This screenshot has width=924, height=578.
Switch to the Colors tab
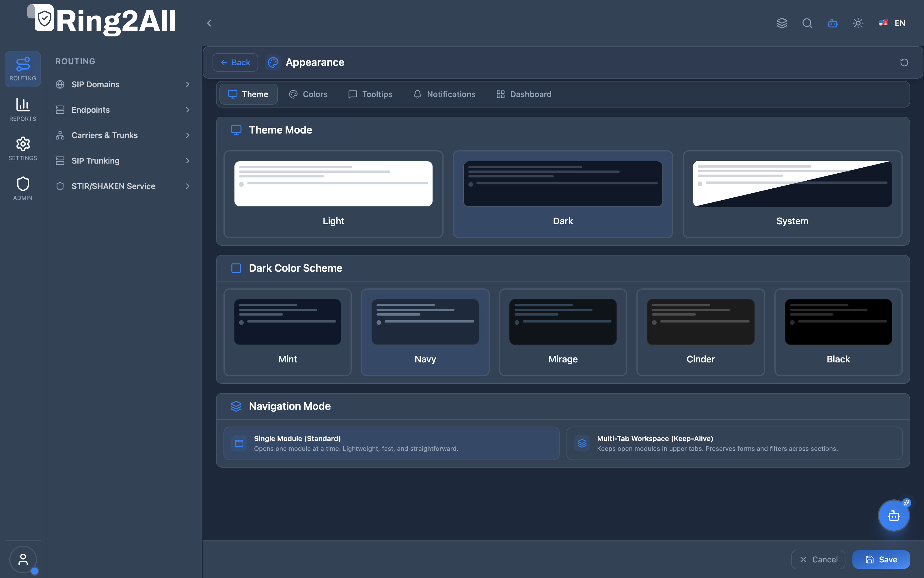308,95
